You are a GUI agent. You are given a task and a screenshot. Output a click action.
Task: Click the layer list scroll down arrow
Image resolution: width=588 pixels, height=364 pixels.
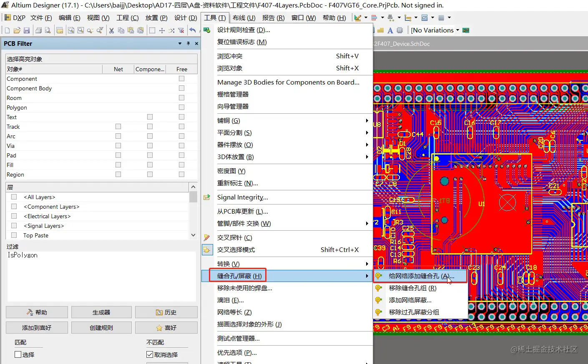pyautogui.click(x=193, y=235)
